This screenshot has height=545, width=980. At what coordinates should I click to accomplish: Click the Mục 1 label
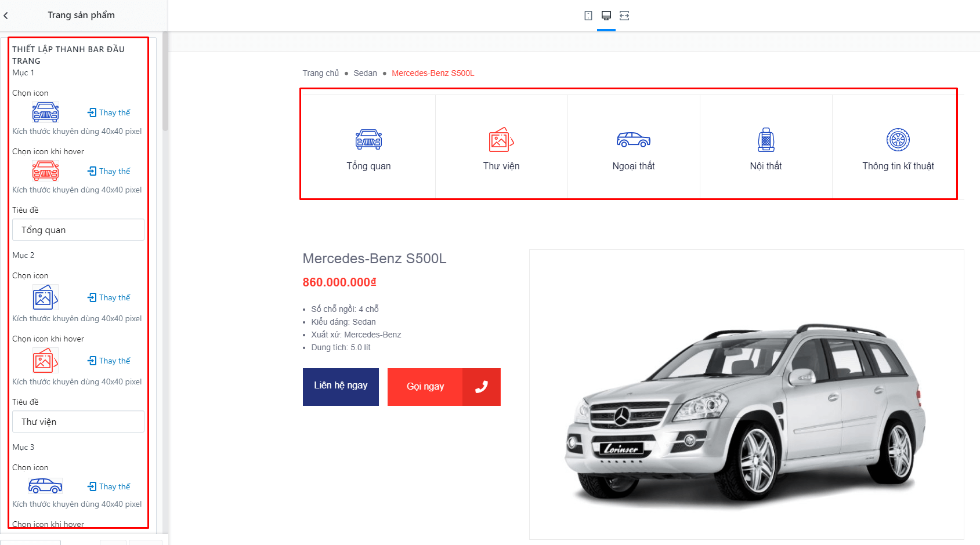coord(23,72)
